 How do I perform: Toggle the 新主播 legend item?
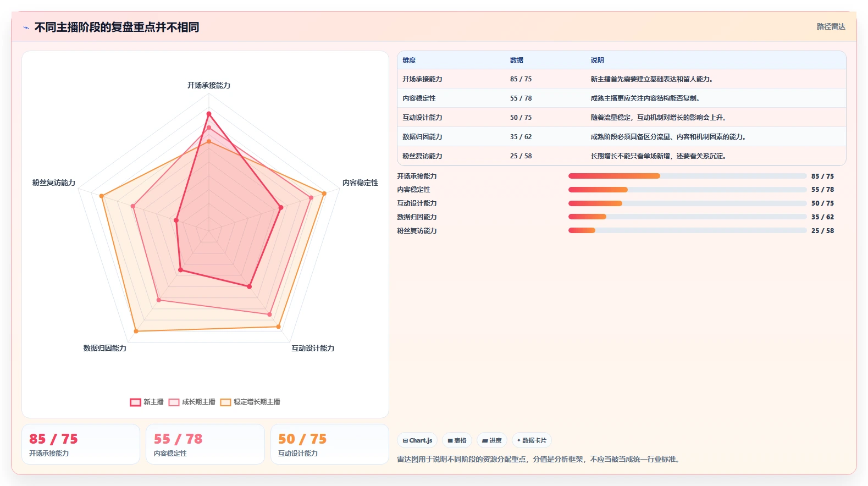point(147,402)
